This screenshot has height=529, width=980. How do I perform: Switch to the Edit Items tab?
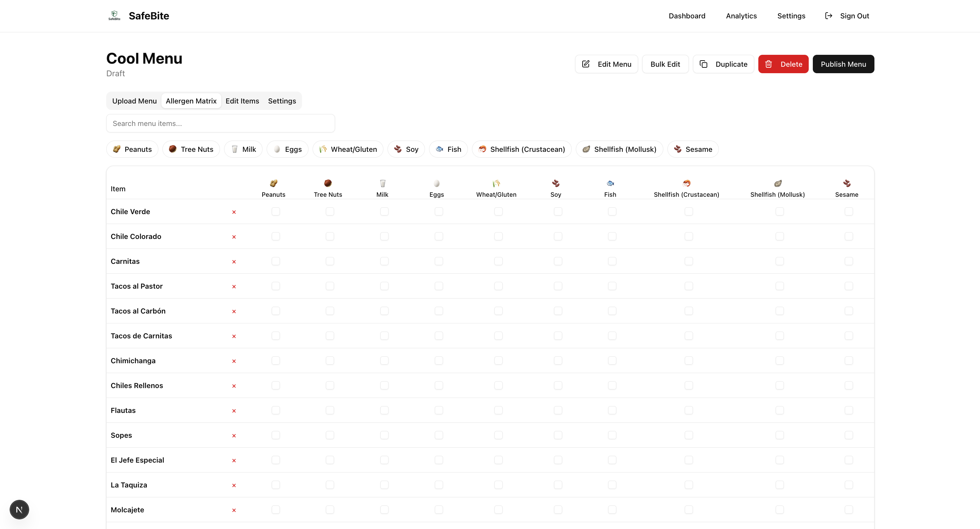pos(242,101)
